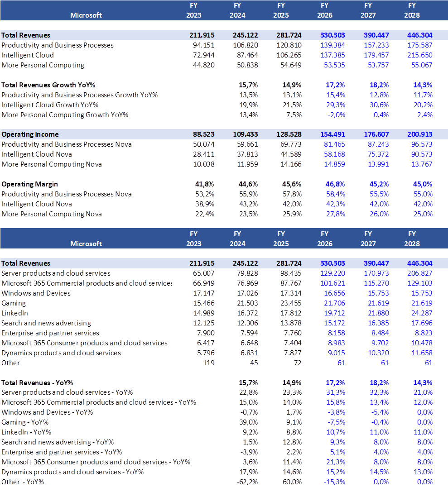
Task: Click the 206.827 Server products FY 2028 forecast
Action: point(420,273)
